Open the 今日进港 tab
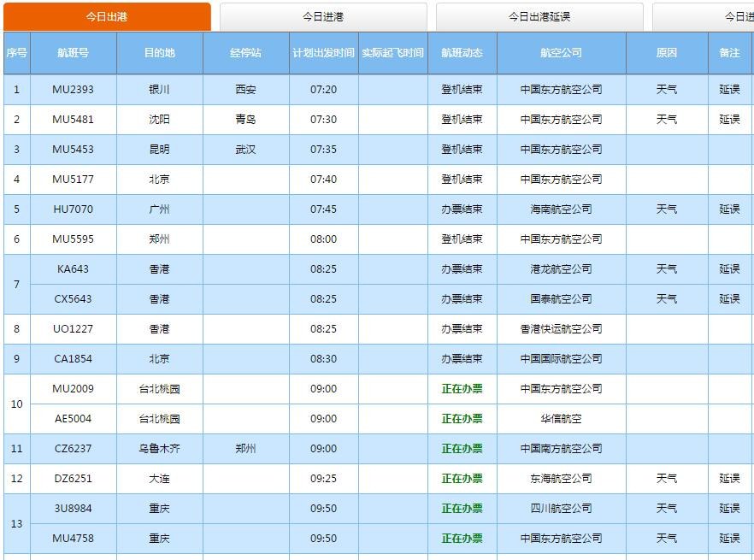Screen dimensions: 754x560 (323, 17)
